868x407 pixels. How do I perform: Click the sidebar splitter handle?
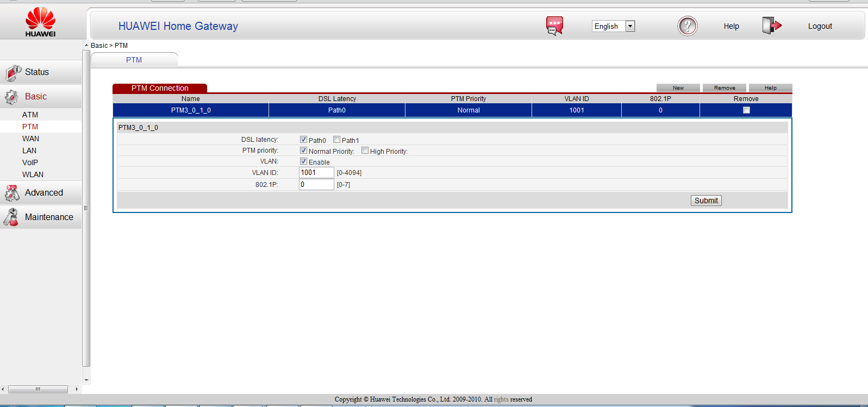(86, 208)
